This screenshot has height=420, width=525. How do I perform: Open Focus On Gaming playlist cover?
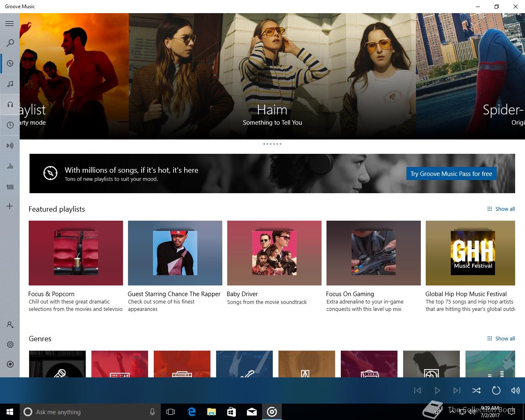click(374, 253)
